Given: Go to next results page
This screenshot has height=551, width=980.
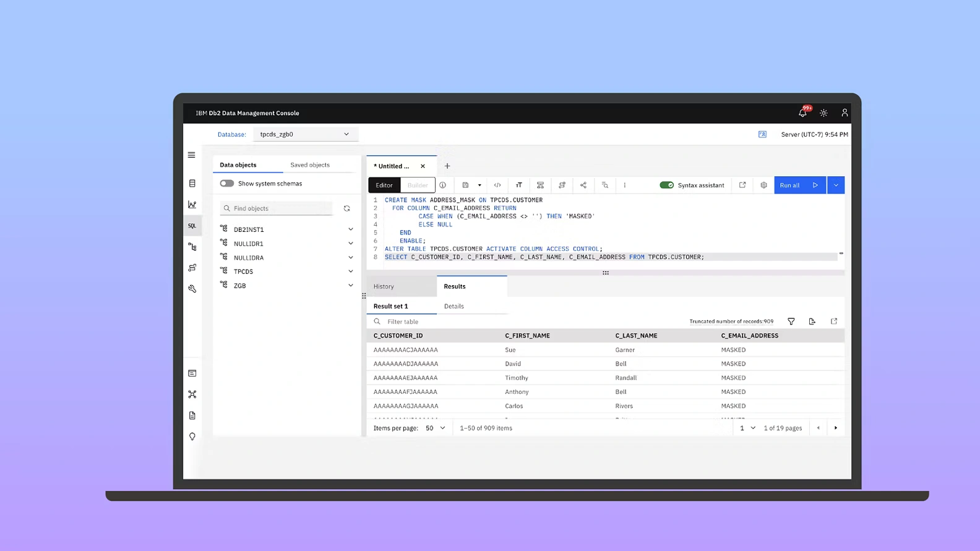Looking at the screenshot, I should click(x=835, y=428).
